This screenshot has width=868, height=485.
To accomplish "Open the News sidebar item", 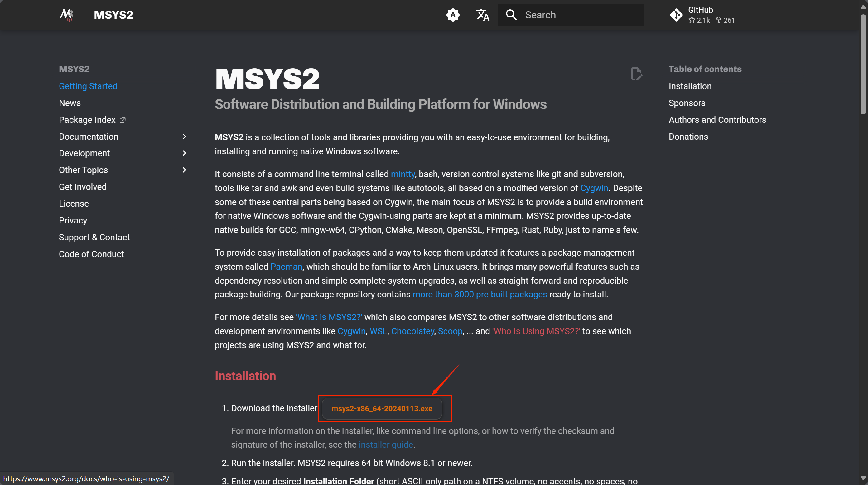I will click(x=70, y=103).
